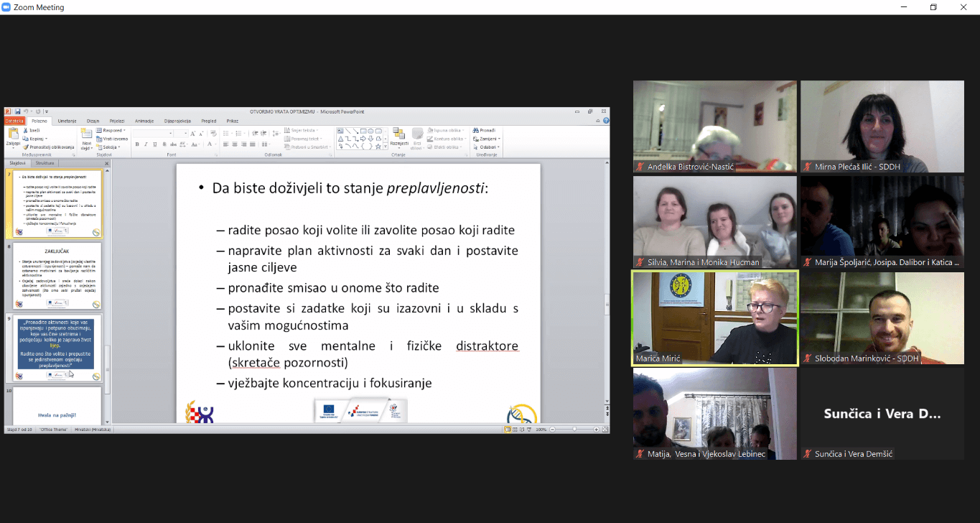Screen dimensions: 980x523
Task: Click the Pronađi binoculars icon
Action: coord(475,130)
